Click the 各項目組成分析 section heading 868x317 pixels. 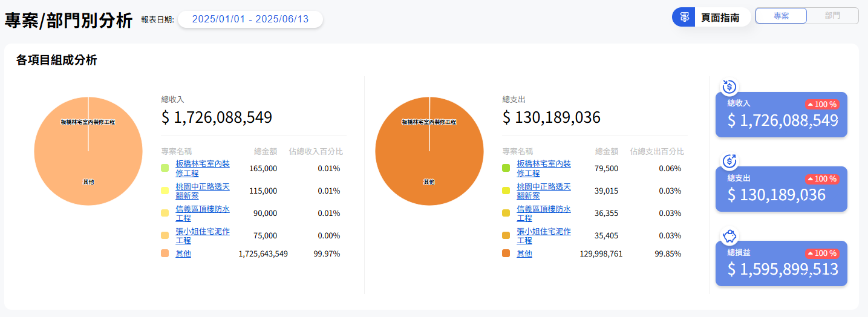56,60
